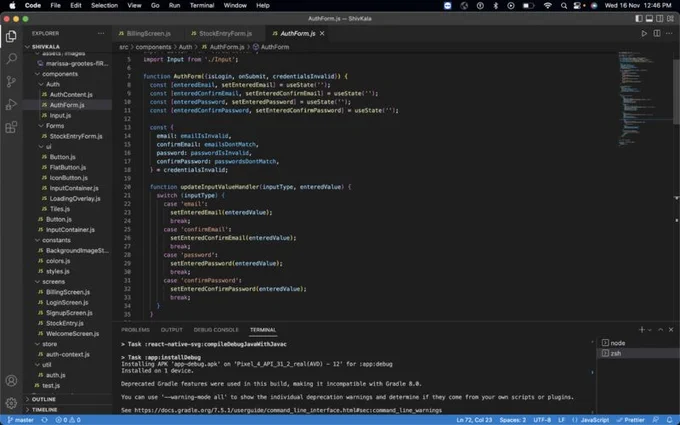
Task: Toggle primary sidebar layout icon
Action: (639, 19)
